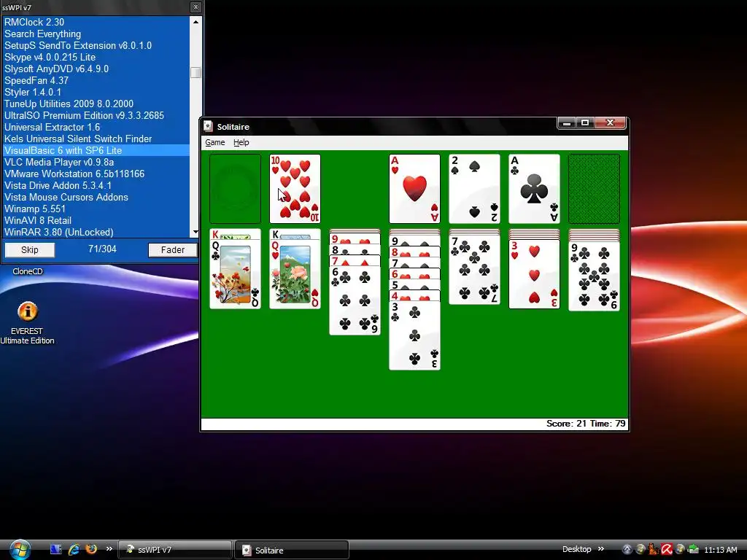
Task: Select RMClock 2.30 in the list
Action: [96, 22]
